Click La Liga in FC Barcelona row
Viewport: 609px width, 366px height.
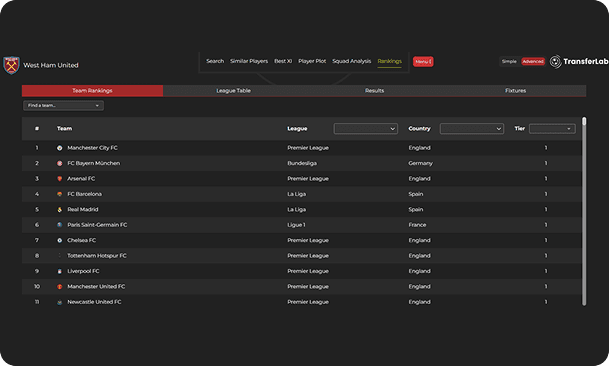(297, 194)
